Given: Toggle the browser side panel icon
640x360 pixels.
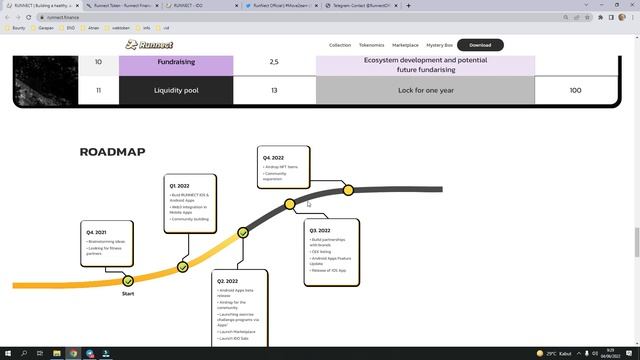Looking at the screenshot, I should point(611,18).
